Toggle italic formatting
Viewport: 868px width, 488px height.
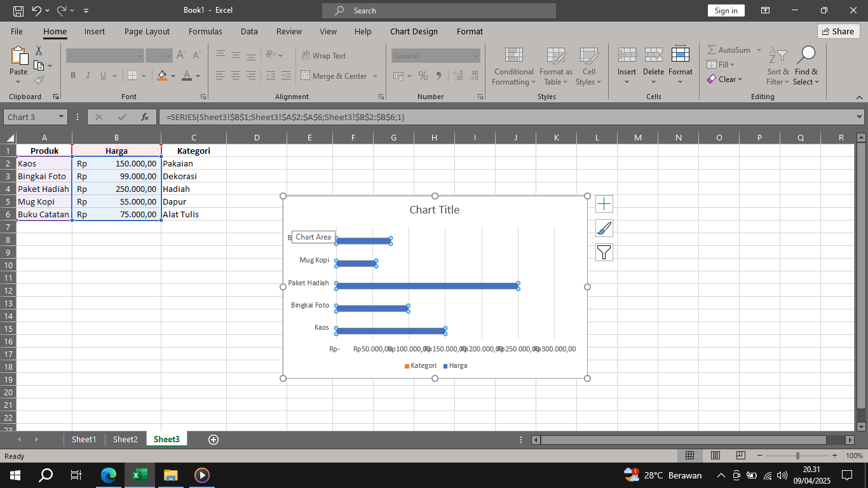coord(88,76)
